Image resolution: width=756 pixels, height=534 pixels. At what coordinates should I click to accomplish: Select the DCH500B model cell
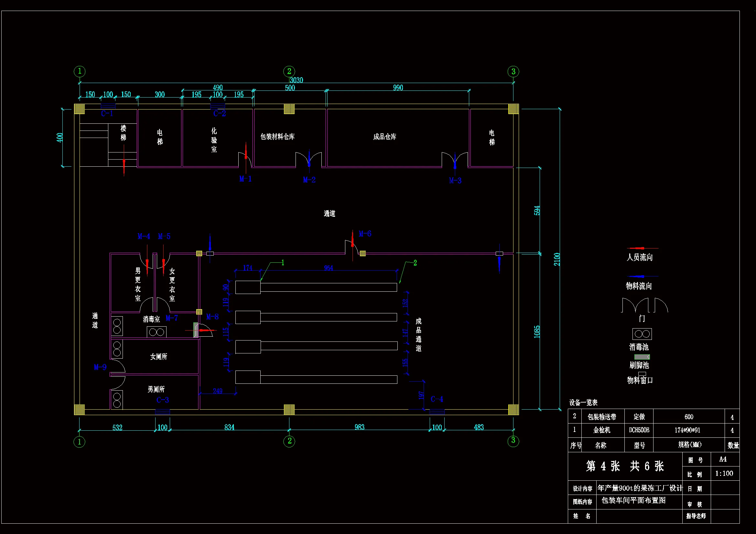[639, 430]
